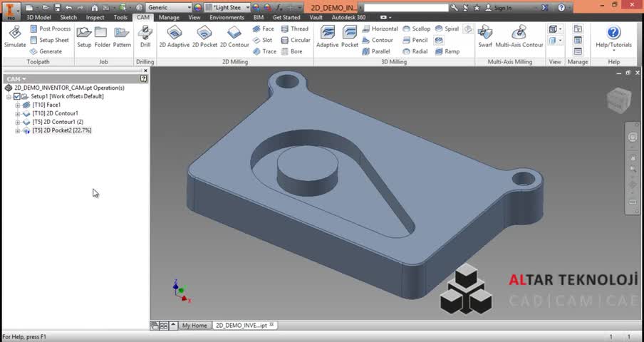Open the Get Started ribbon tab

[x=286, y=17]
